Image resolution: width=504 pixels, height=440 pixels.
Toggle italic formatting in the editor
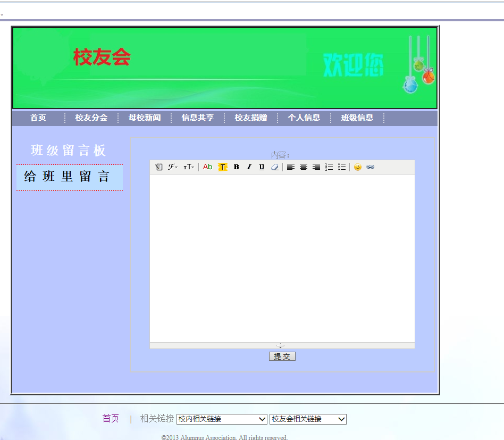pos(249,167)
